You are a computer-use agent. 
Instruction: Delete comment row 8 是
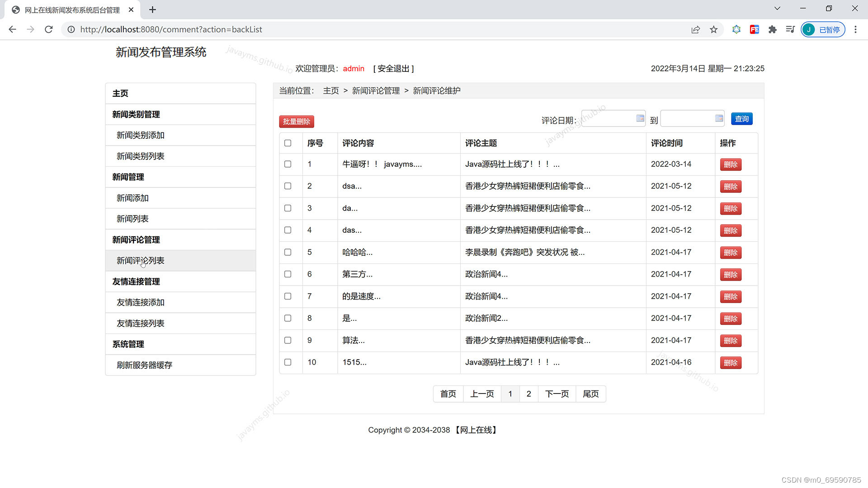[x=731, y=319]
